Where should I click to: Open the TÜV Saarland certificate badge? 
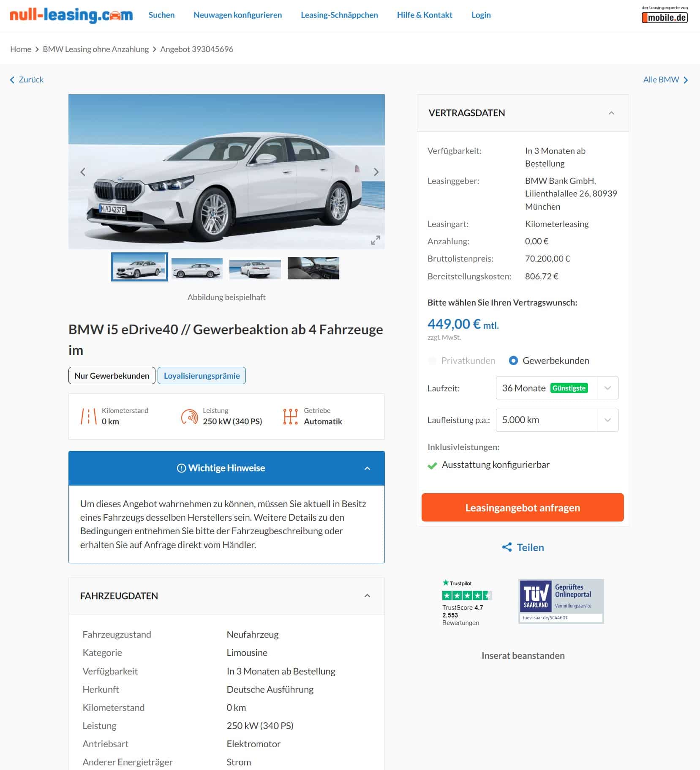coord(561,601)
